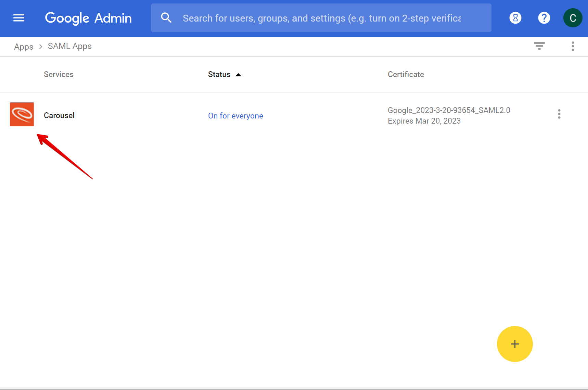The image size is (588, 390).
Task: Click the Expires Mar 20, 2023 text
Action: click(424, 121)
